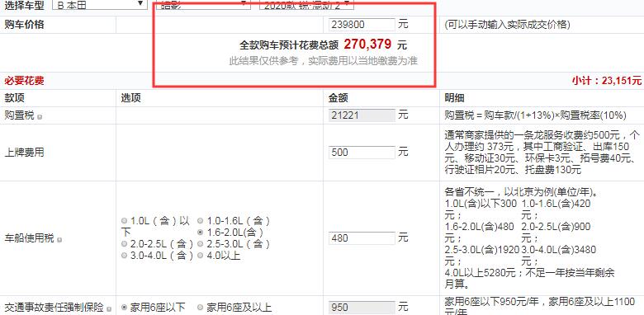Click the 购车价格 label
This screenshot has height=315, width=644.
(x=24, y=25)
